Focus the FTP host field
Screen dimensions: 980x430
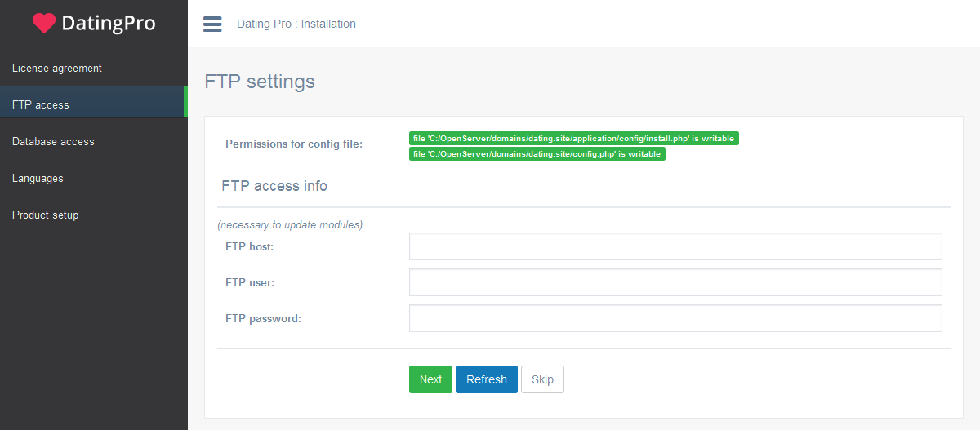(675, 246)
